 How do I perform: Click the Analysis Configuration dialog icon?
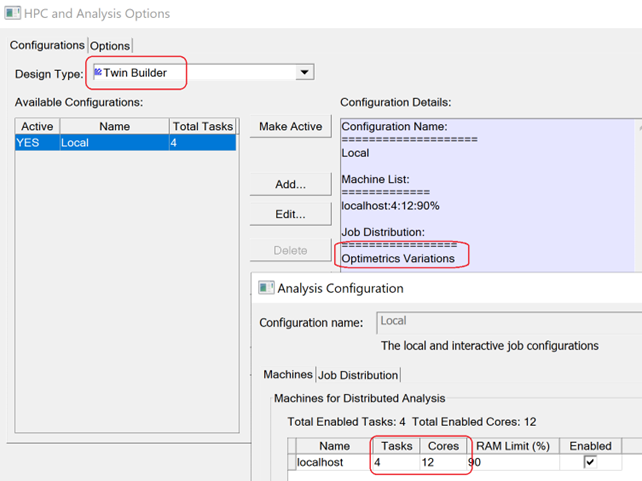click(266, 288)
